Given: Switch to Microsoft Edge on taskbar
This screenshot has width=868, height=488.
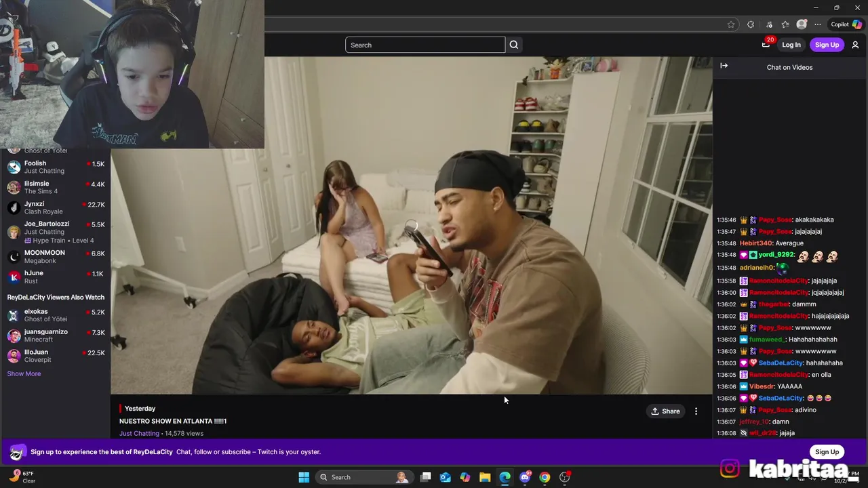Looking at the screenshot, I should (505, 477).
